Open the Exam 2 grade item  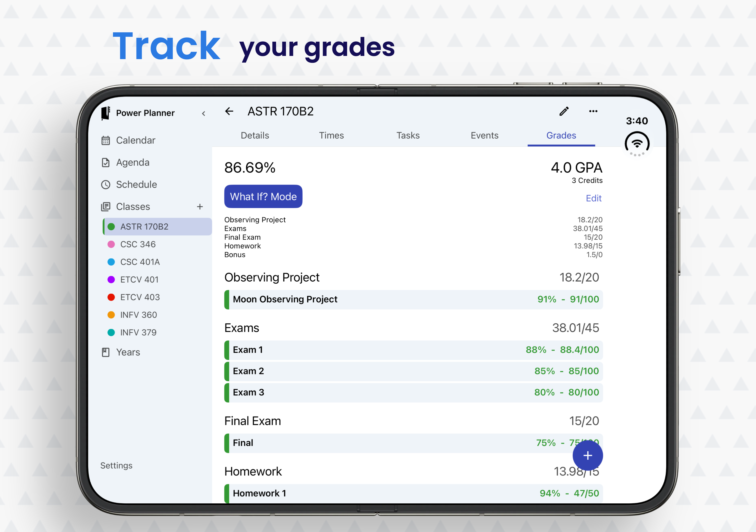pyautogui.click(x=414, y=371)
